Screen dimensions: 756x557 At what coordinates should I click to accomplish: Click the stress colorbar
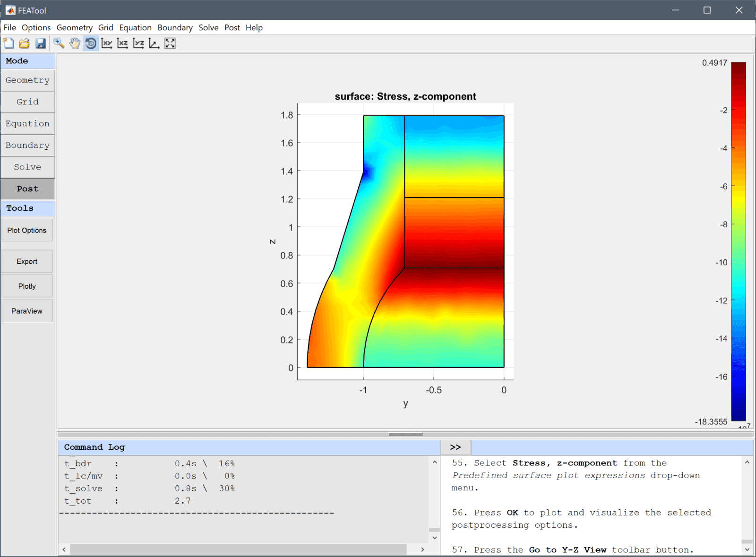pos(739,241)
